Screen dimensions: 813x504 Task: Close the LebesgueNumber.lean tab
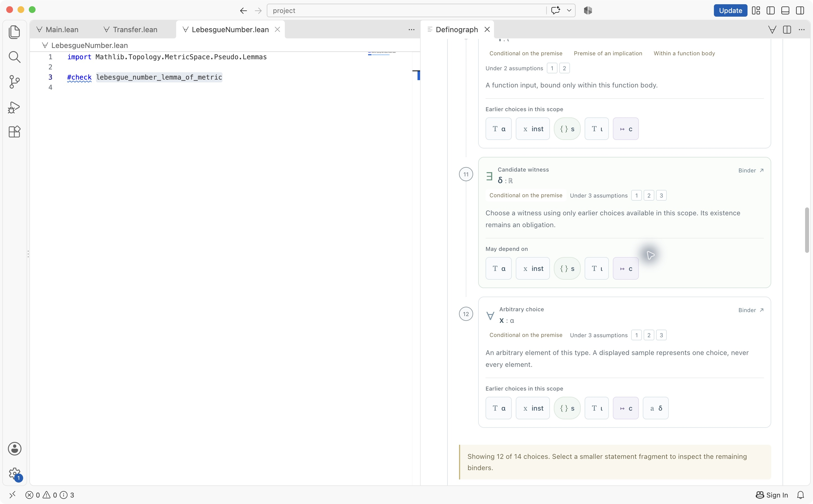277,30
